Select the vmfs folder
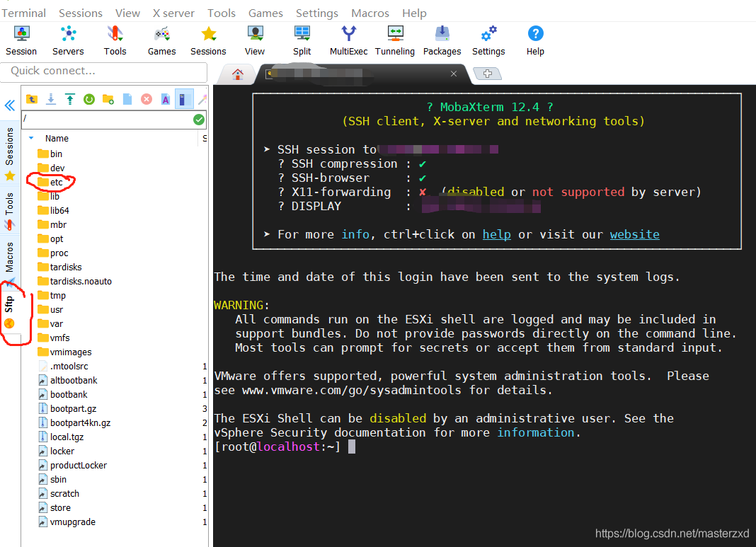Image resolution: width=756 pixels, height=547 pixels. coord(54,338)
